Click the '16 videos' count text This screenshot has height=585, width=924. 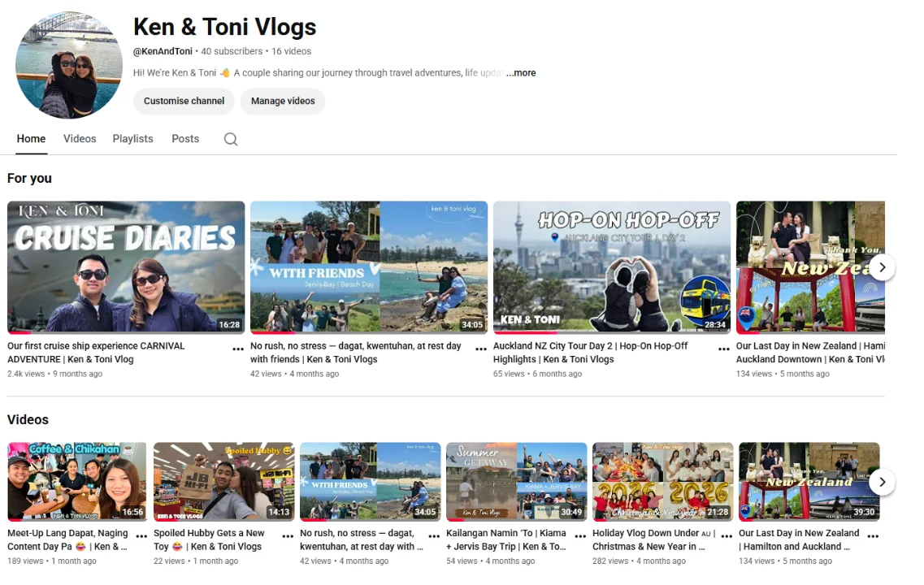[291, 51]
